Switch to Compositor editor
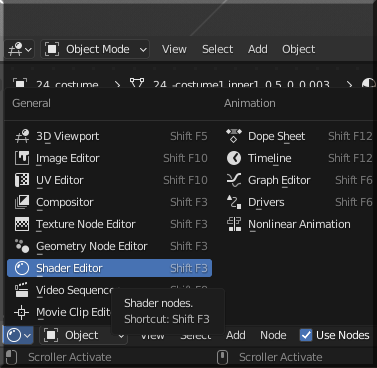The height and width of the screenshot is (368, 377). tap(109, 202)
